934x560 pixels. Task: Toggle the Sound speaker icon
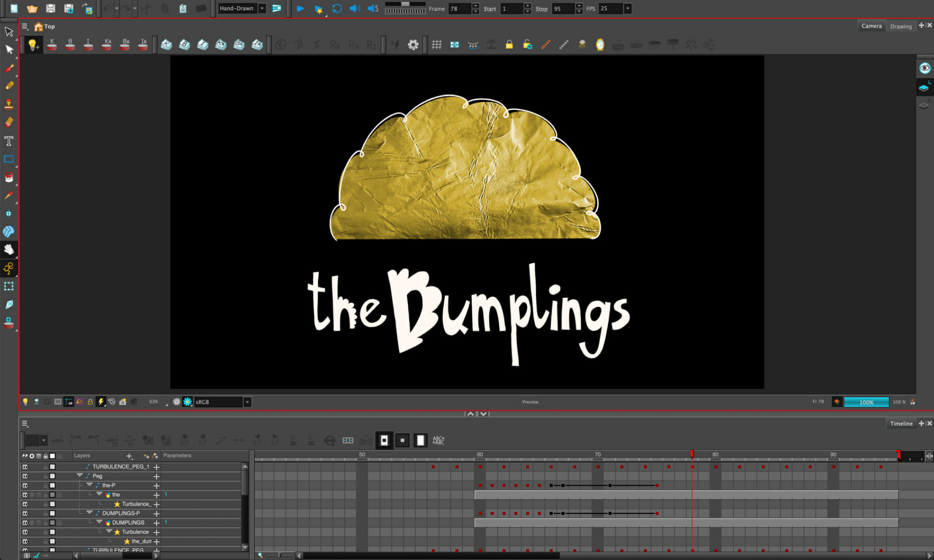[355, 8]
